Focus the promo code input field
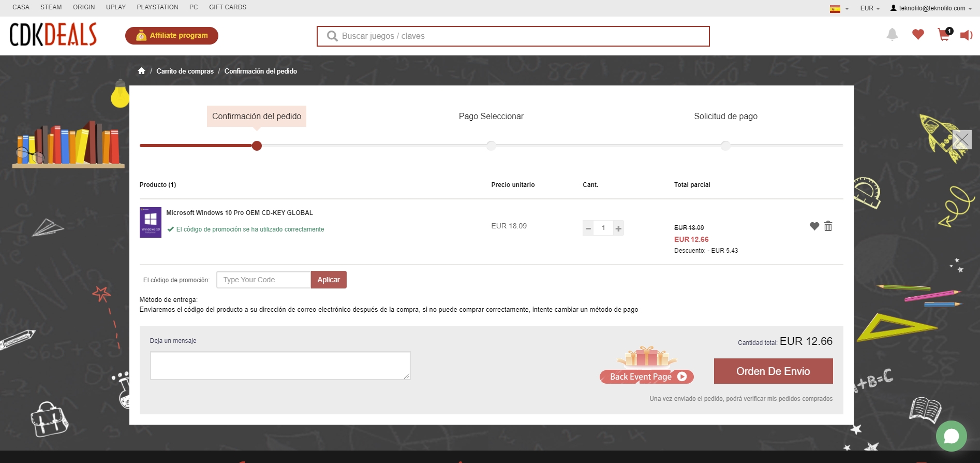This screenshot has height=463, width=980. [x=263, y=280]
